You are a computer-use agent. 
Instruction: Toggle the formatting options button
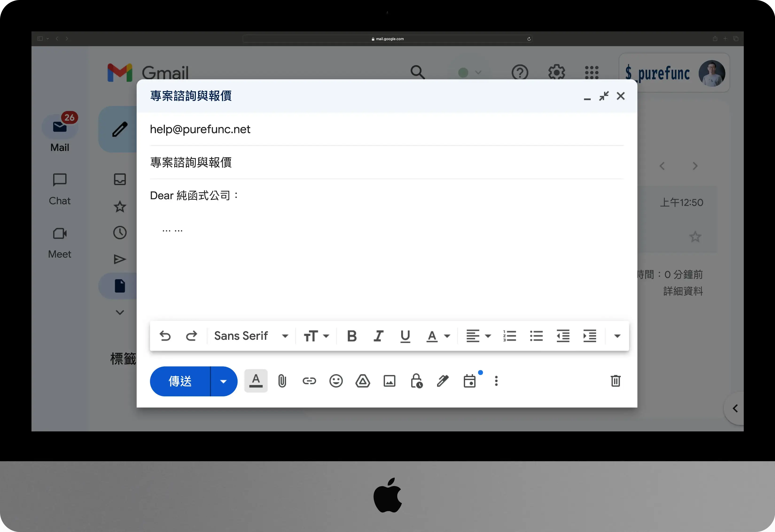pos(256,381)
